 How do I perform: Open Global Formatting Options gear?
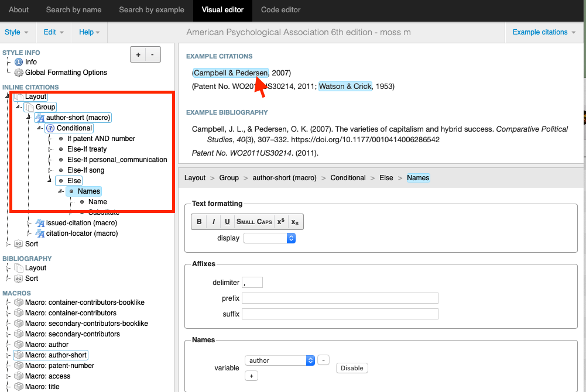(x=18, y=73)
